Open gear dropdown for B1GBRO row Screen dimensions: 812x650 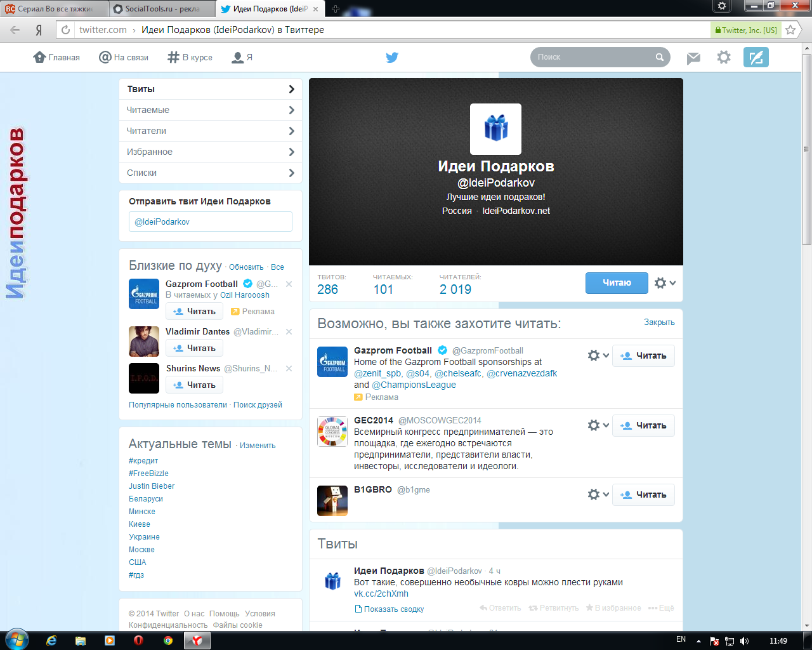(x=598, y=494)
